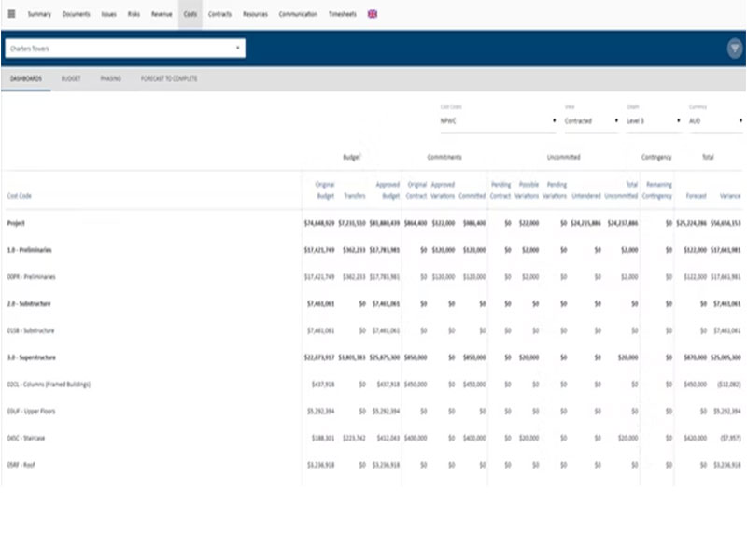
Task: Select the Dashboards tab
Action: pyautogui.click(x=26, y=79)
